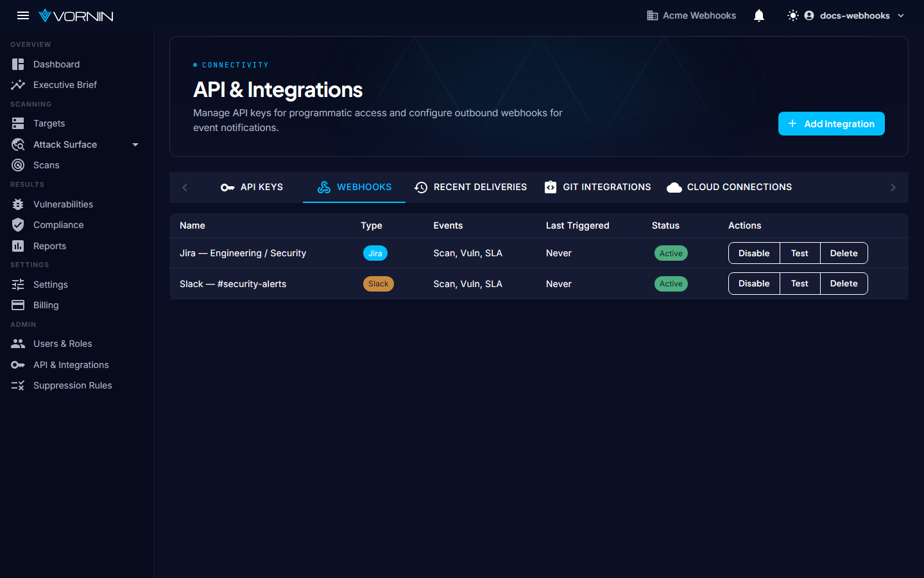
Task: Test the Jira webhook
Action: 800,253
